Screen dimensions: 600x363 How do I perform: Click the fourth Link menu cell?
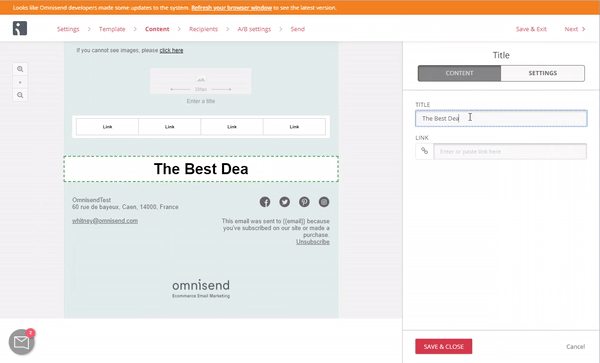[x=294, y=127]
